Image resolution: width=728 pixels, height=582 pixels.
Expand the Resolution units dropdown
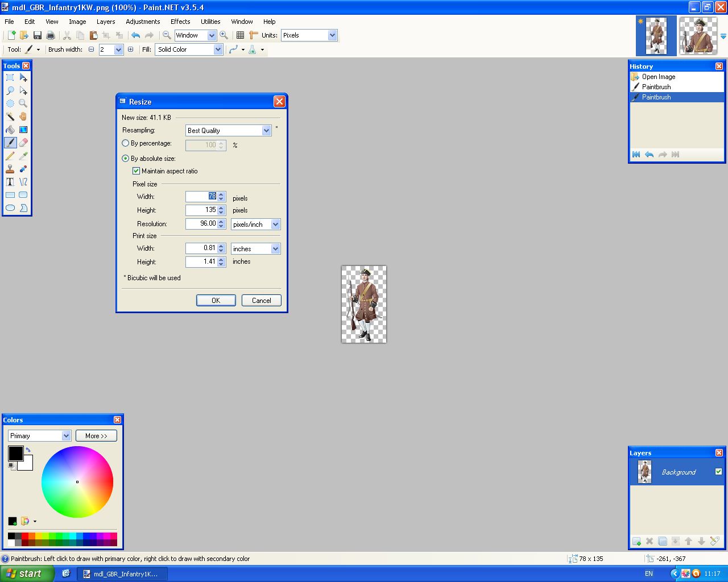[x=275, y=225]
